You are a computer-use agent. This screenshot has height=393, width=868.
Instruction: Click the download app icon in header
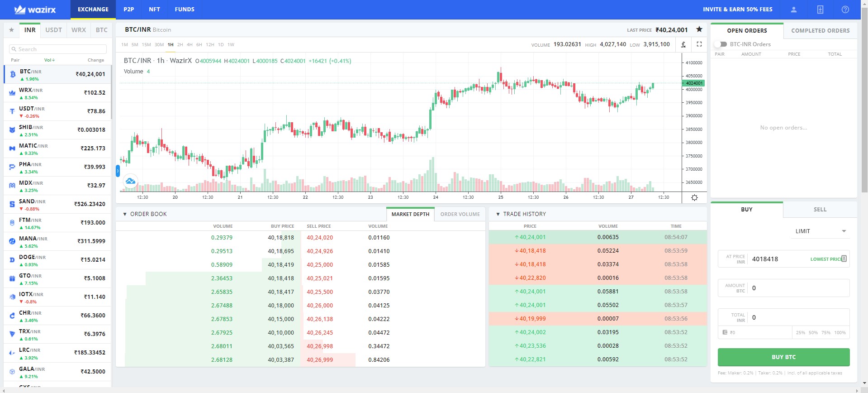pyautogui.click(x=820, y=10)
